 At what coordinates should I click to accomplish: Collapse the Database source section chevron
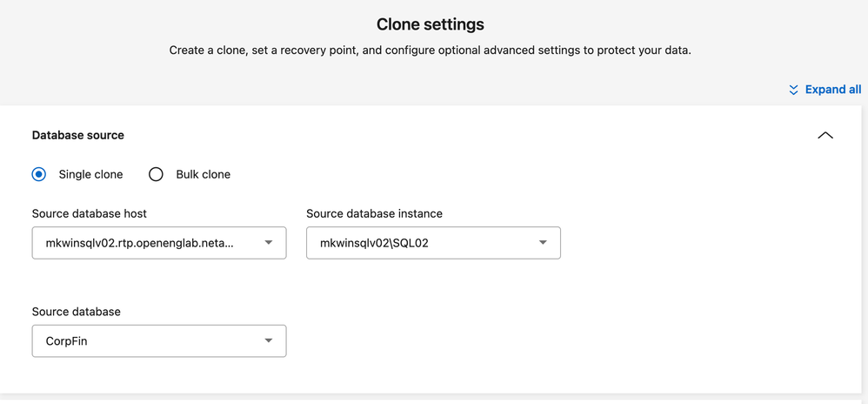(x=825, y=135)
